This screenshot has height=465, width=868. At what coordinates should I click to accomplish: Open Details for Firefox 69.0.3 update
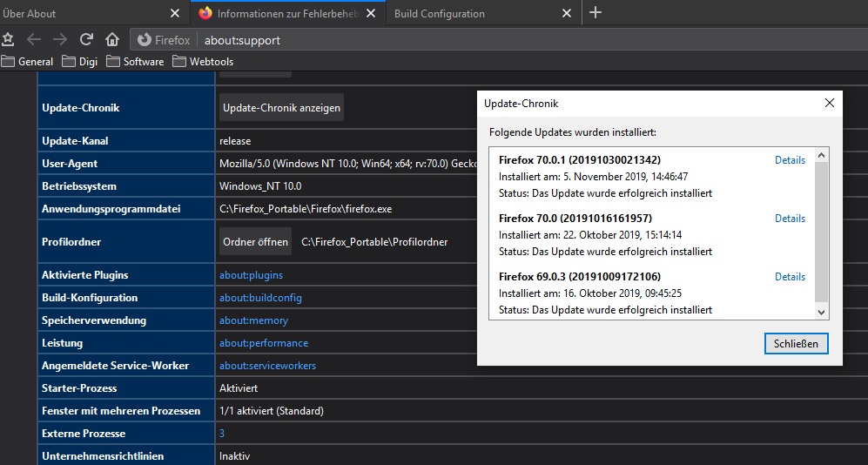[790, 277]
